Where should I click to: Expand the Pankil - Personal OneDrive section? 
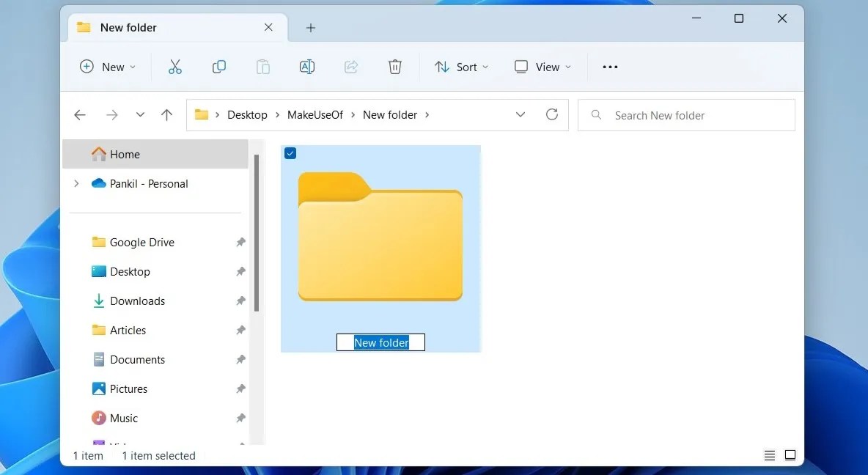pyautogui.click(x=76, y=183)
